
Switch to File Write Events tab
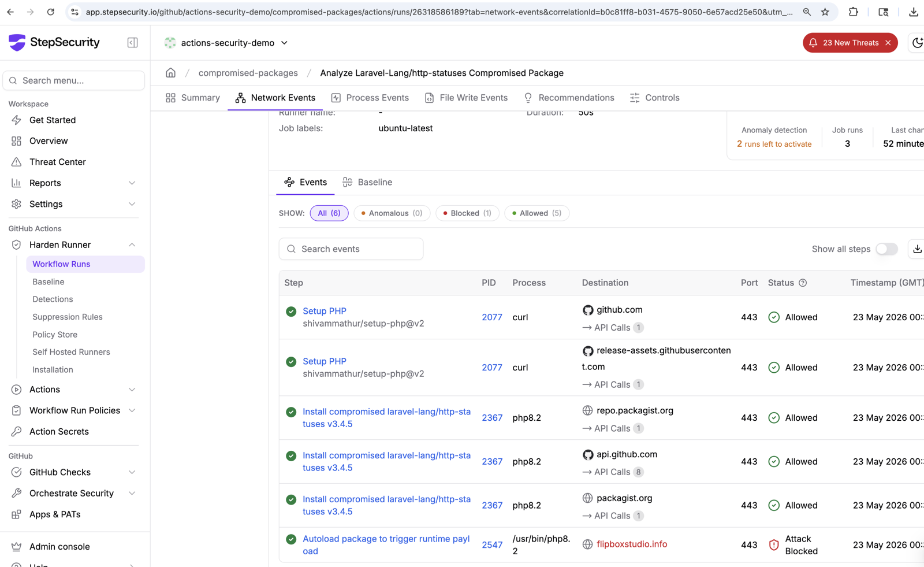[466, 98]
